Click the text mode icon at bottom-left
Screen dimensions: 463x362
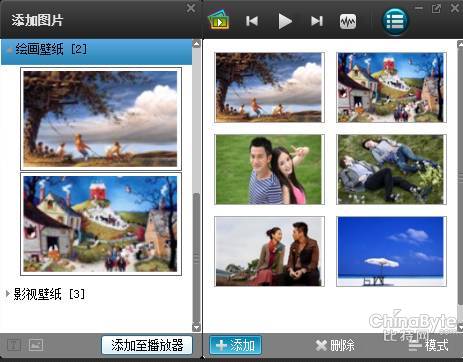click(14, 345)
